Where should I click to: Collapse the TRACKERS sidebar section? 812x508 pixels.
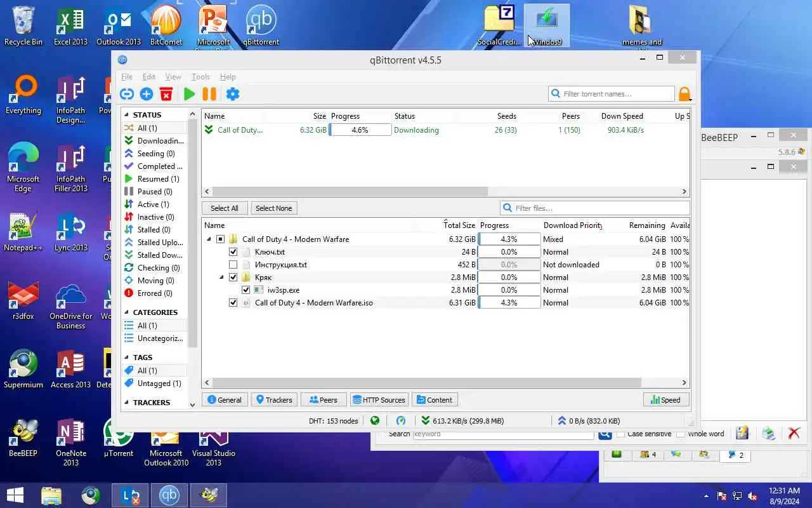(x=126, y=403)
